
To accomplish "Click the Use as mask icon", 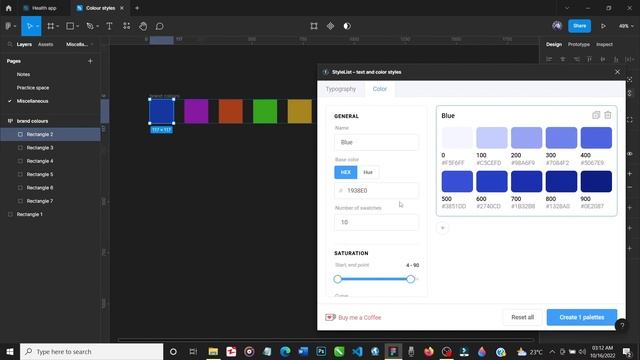I will tap(347, 26).
